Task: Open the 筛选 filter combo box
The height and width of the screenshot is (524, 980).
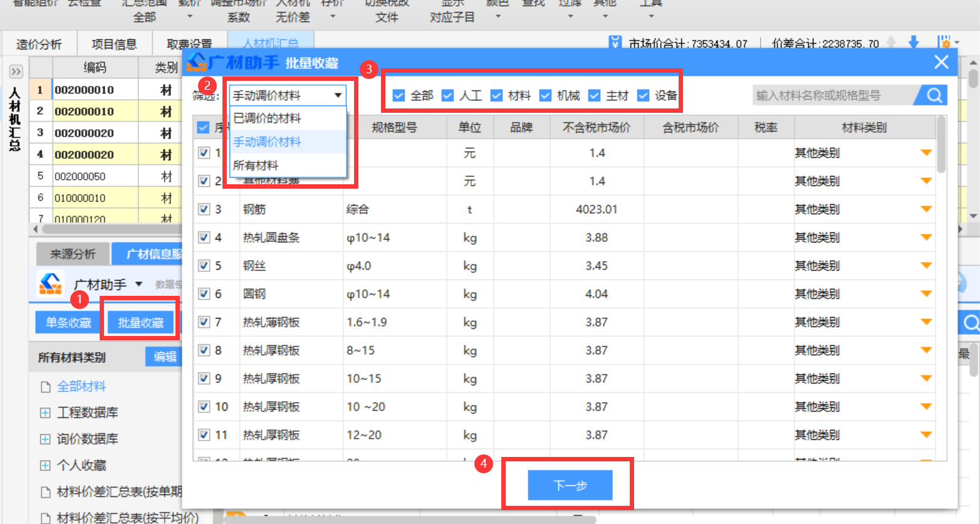Action: point(288,95)
